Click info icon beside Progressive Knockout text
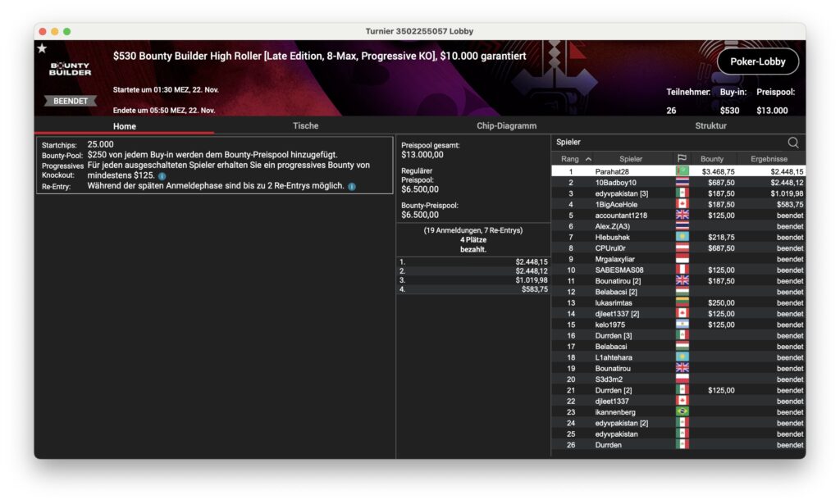The height and width of the screenshot is (504, 840). tap(162, 176)
